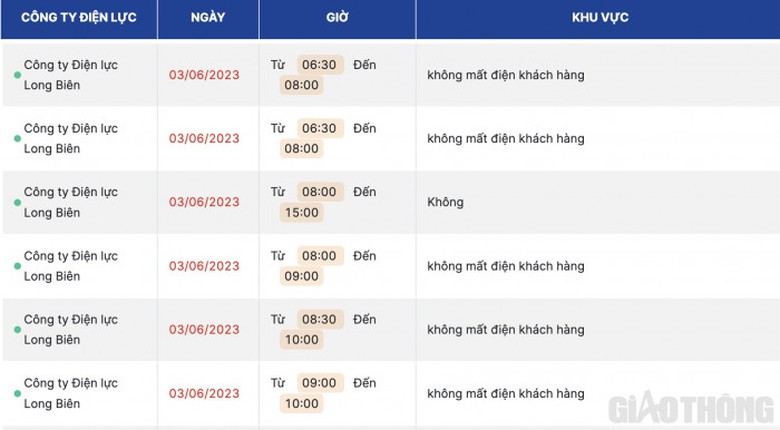Click "không mất điện khách hàng" in the last row
780x430 pixels.
click(505, 394)
